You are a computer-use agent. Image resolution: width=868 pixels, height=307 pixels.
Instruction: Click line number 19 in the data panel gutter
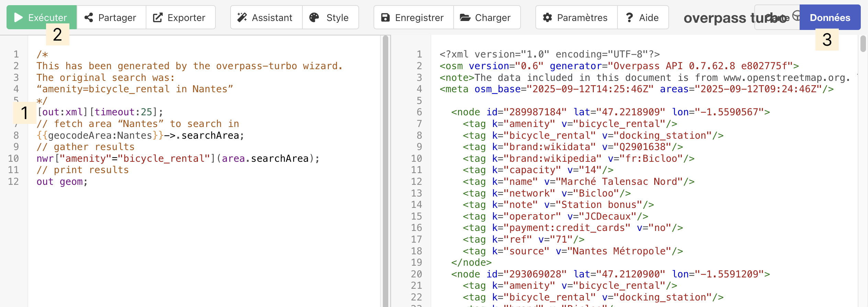(x=416, y=262)
